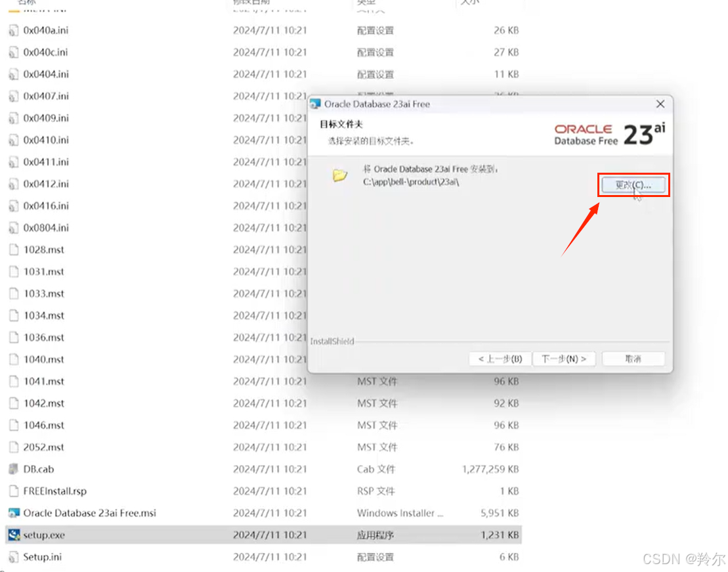
Task: Select the 0x0411.ini file icon
Action: [x=14, y=162]
